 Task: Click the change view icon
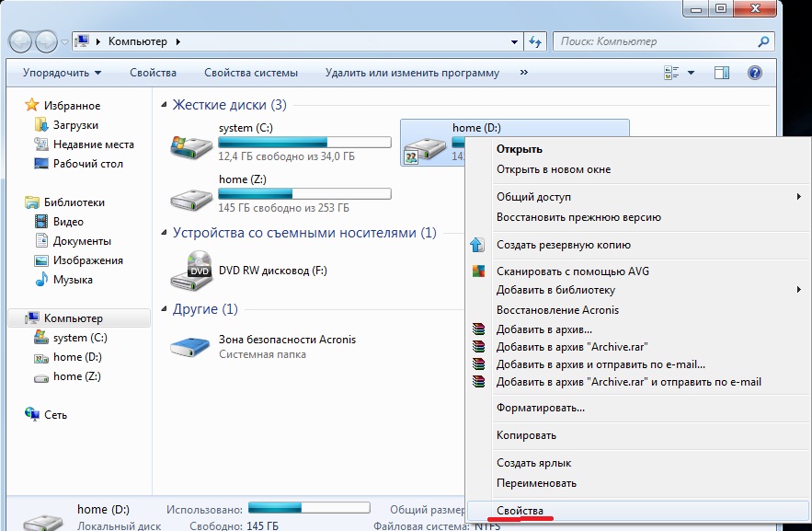[671, 73]
